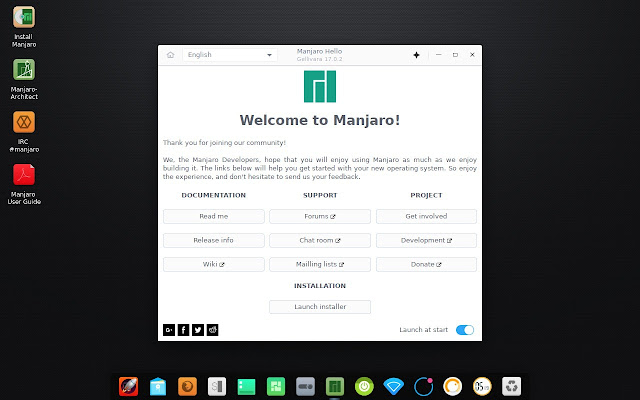Click the 'Thank you for joining our community!' text
Viewport: 640px width, 400px height.
click(224, 142)
